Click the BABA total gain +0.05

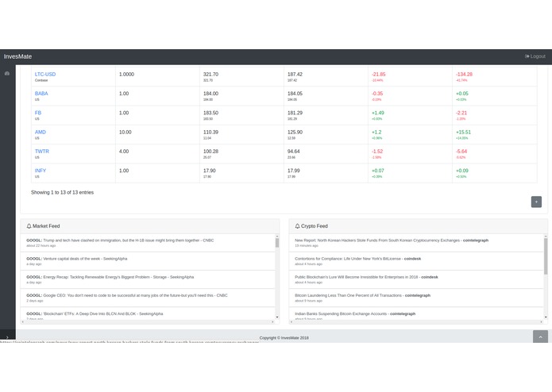pyautogui.click(x=462, y=94)
